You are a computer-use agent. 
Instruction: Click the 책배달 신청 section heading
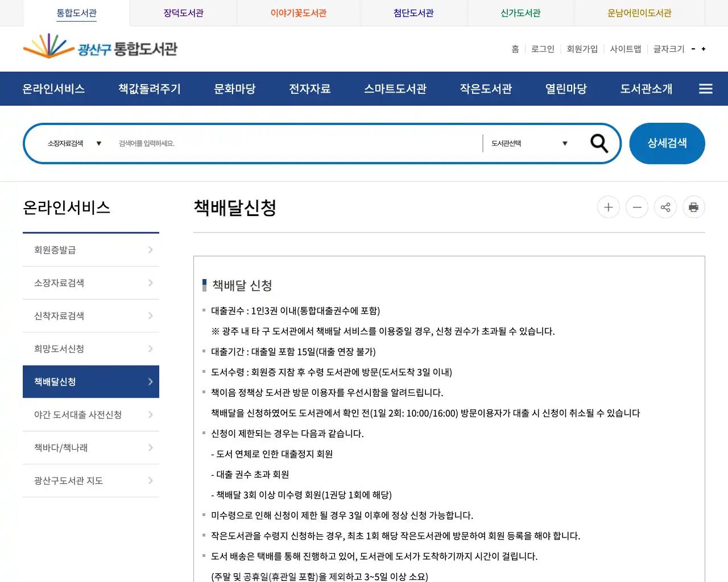pos(242,285)
